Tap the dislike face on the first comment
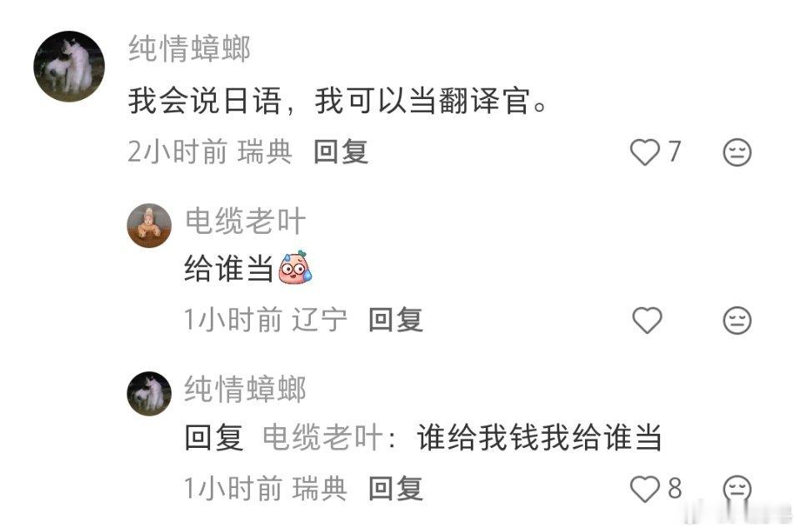Screen dimensions: 800x532 tap(737, 152)
